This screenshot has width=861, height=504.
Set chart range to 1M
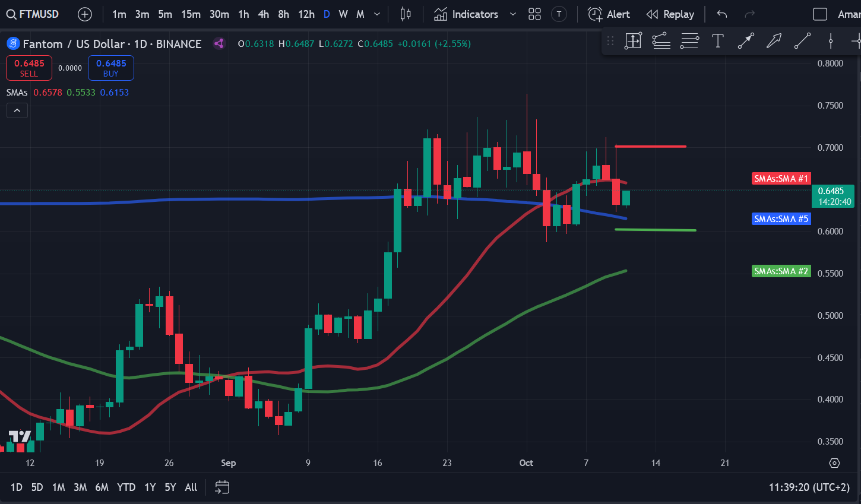pyautogui.click(x=58, y=487)
